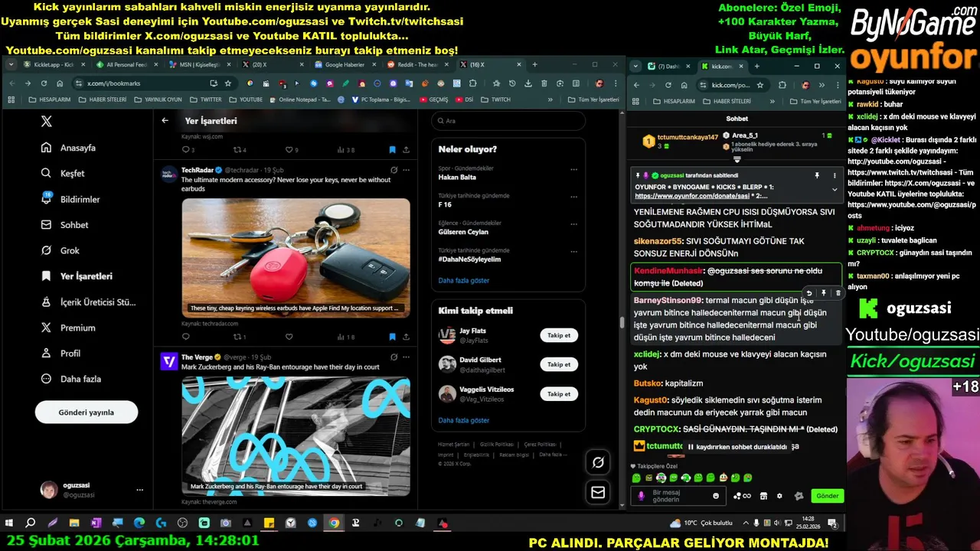Reply to hovered BarneyStinson99 message
This screenshot has height=551, width=980.
[x=809, y=293]
